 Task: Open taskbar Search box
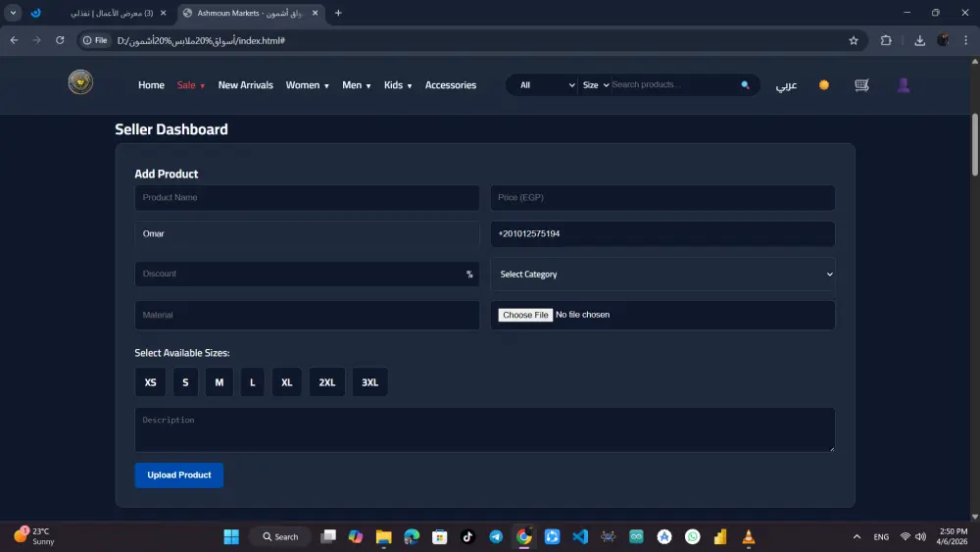pyautogui.click(x=280, y=537)
